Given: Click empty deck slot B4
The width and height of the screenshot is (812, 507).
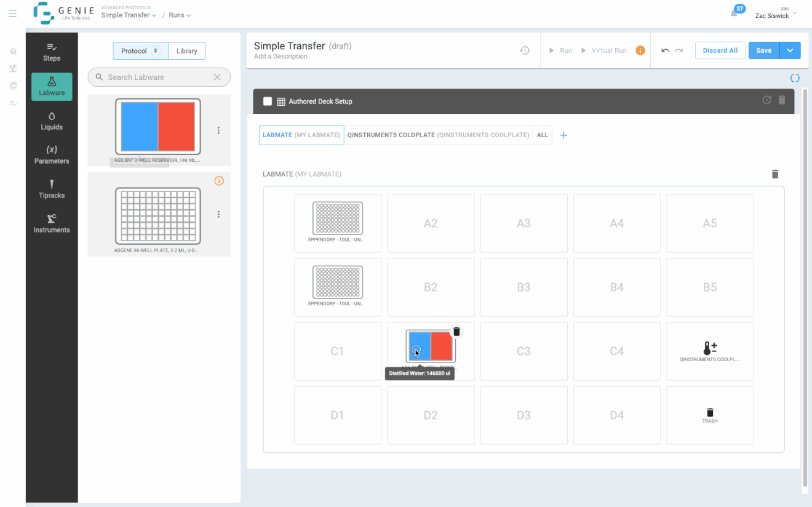Looking at the screenshot, I should pos(617,287).
